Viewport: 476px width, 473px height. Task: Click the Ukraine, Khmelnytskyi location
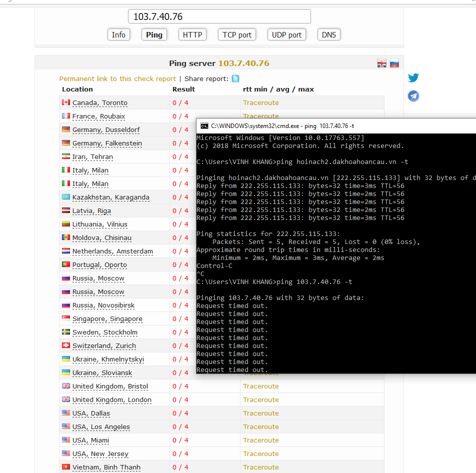pos(108,359)
